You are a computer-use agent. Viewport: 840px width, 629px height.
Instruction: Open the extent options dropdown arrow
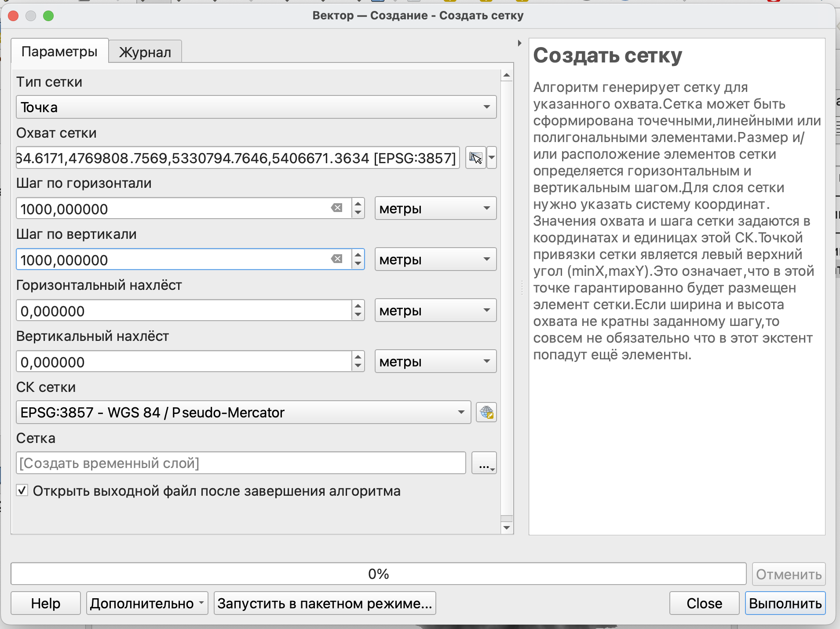tap(492, 157)
